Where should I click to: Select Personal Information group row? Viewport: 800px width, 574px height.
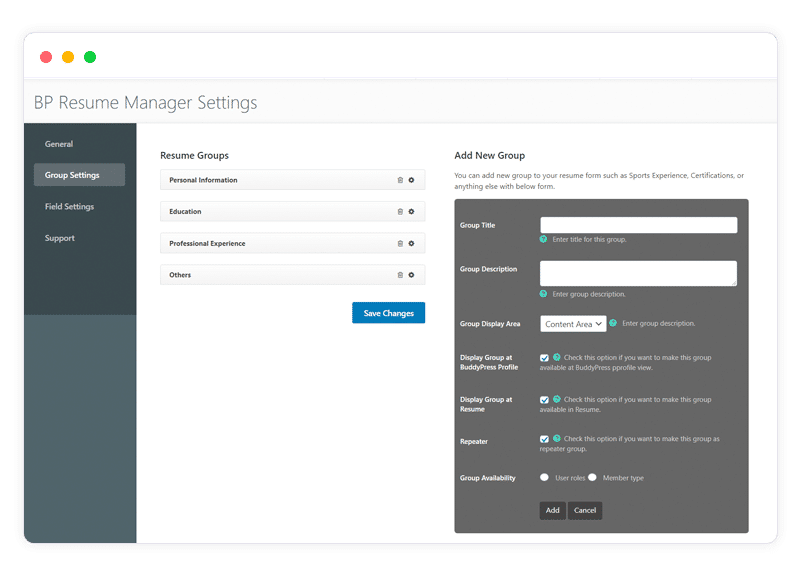coord(292,180)
